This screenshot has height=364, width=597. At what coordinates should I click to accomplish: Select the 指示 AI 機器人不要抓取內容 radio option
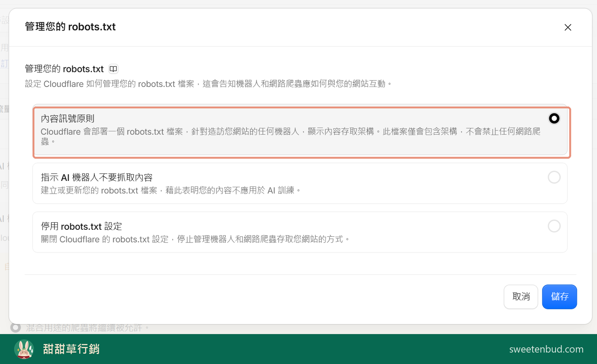pyautogui.click(x=554, y=177)
